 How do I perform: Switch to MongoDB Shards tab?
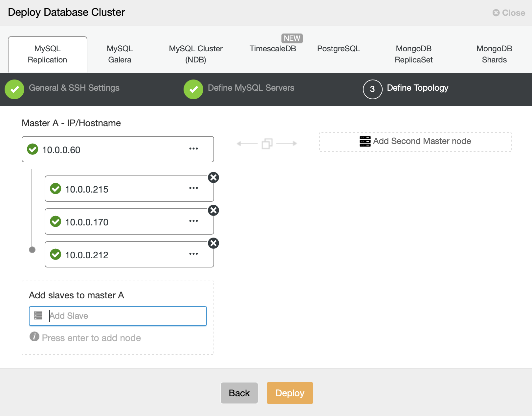pos(494,54)
